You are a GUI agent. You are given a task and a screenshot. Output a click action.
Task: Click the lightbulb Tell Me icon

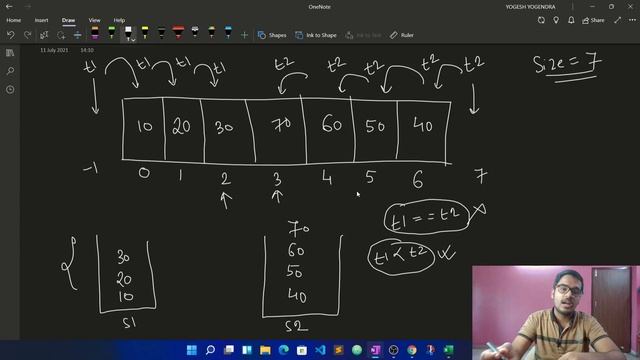(x=556, y=20)
